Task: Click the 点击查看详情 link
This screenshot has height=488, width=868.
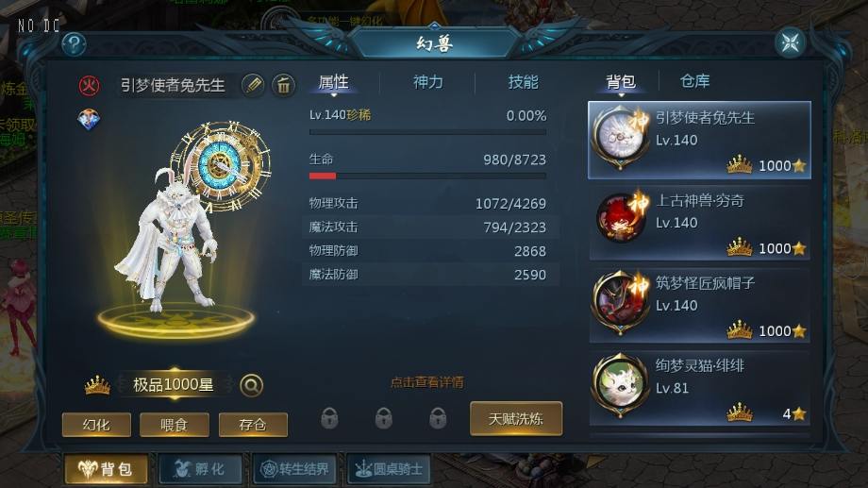Action: pyautogui.click(x=426, y=382)
